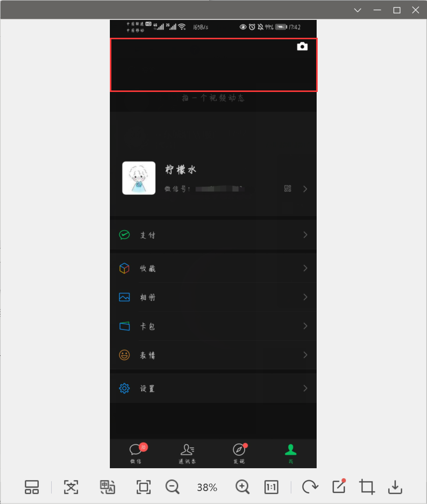Switch to the 通讯录 tab
Screen dimensions: 427x504
coord(187,453)
